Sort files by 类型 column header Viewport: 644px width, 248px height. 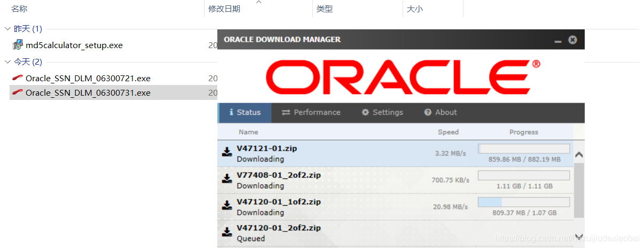coord(325,9)
